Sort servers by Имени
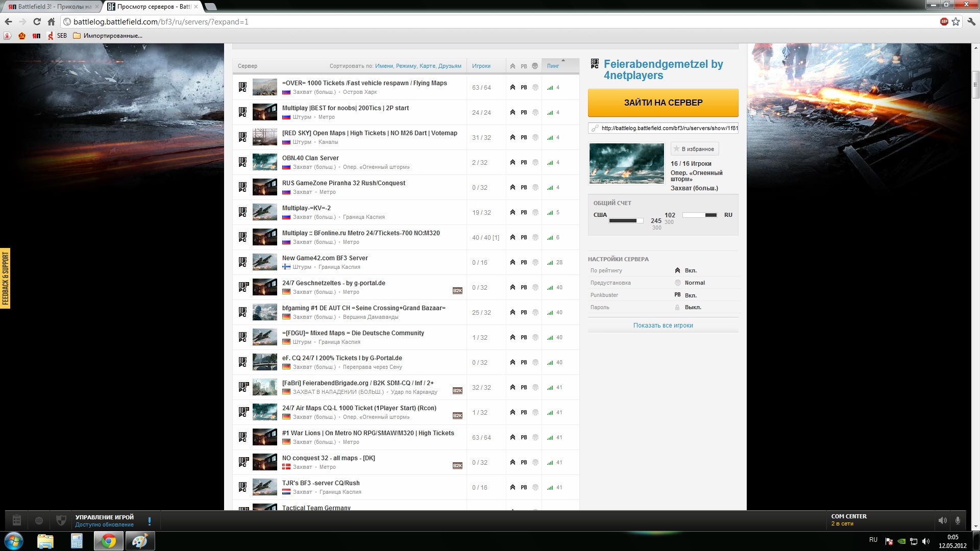 coord(384,66)
